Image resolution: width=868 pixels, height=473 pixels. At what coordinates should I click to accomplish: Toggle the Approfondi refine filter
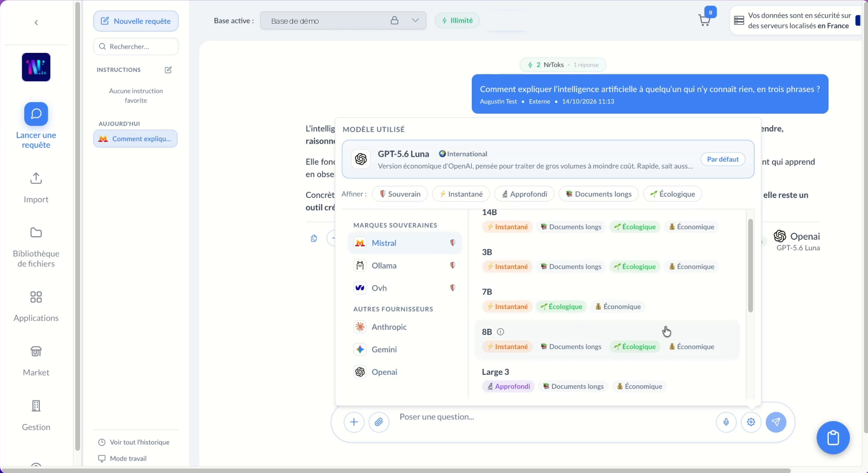(x=525, y=194)
